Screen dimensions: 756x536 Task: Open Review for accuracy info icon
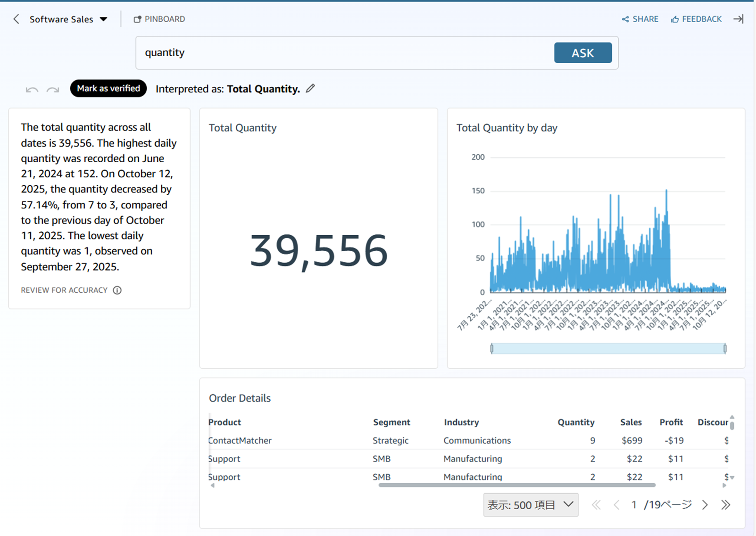117,290
